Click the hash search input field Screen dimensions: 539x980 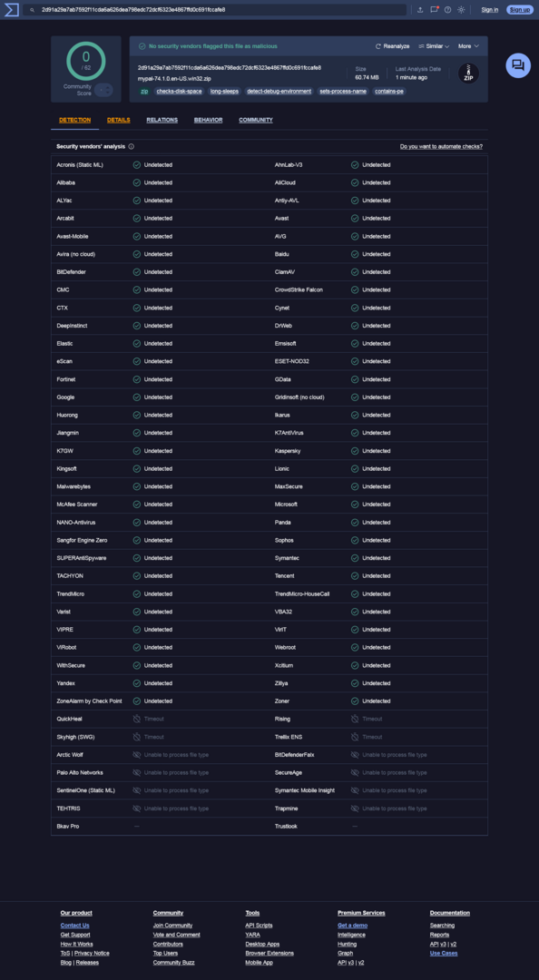tap(216, 9)
